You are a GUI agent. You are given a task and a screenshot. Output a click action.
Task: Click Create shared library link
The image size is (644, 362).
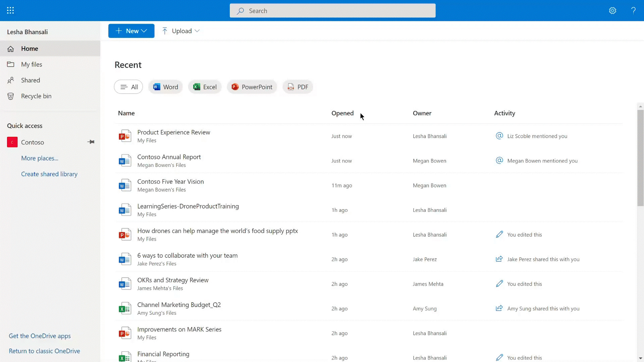49,174
